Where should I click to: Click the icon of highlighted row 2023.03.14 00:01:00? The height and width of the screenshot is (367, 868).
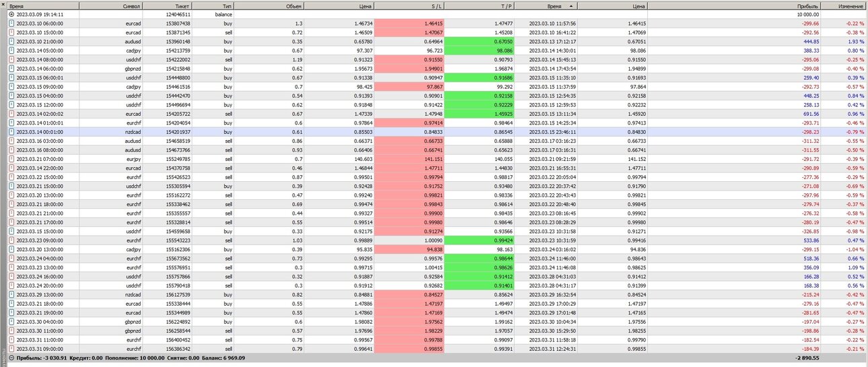click(11, 132)
